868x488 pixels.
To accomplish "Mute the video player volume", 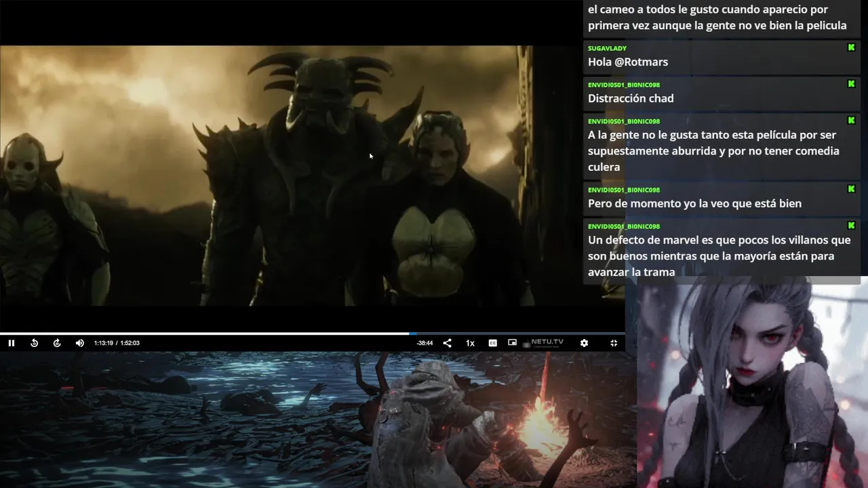I will (80, 343).
